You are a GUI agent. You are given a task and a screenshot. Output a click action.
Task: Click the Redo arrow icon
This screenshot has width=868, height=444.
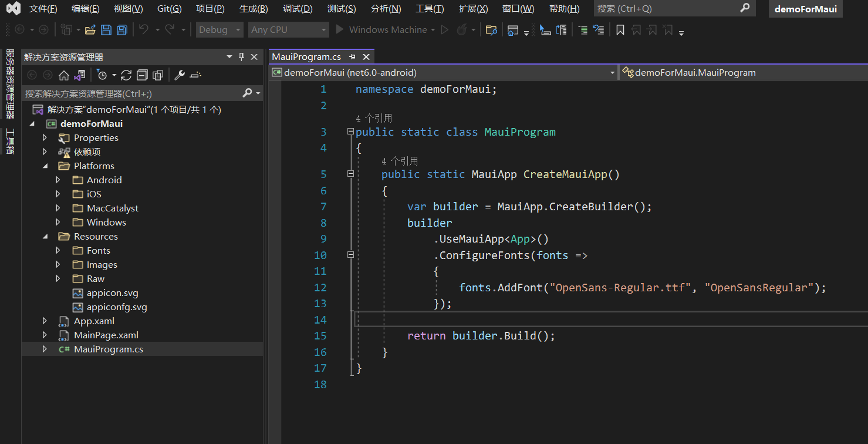[x=170, y=29]
